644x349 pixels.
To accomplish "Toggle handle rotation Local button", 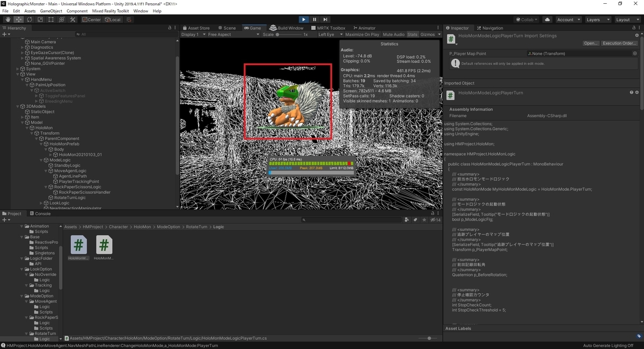I will (113, 19).
